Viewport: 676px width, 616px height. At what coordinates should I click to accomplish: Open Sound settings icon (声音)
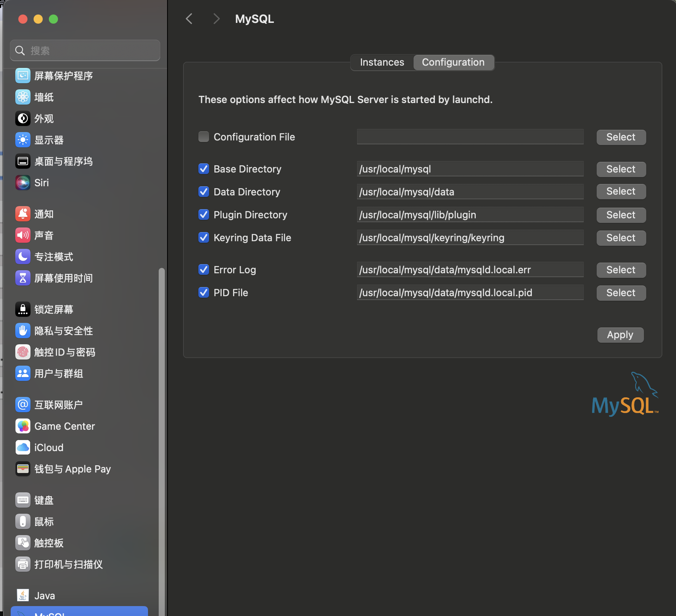(x=23, y=235)
